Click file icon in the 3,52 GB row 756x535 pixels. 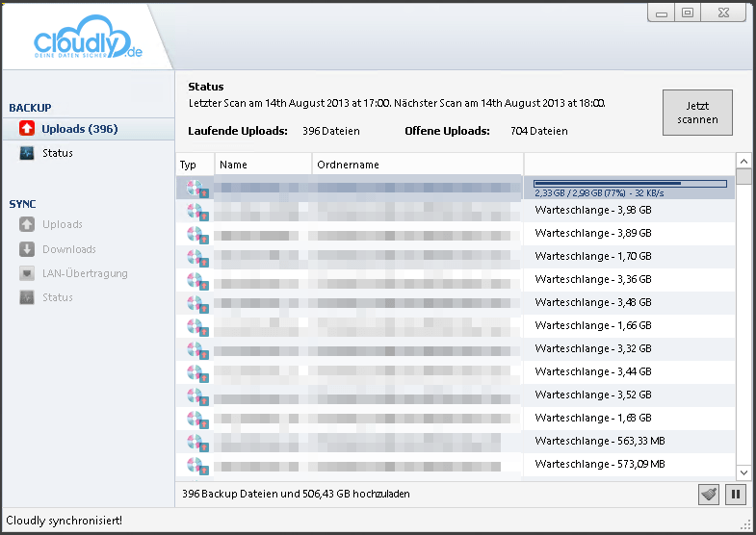[197, 396]
